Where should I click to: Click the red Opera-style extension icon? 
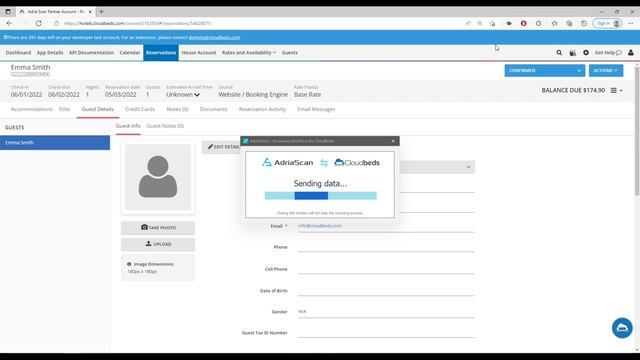coord(523,23)
